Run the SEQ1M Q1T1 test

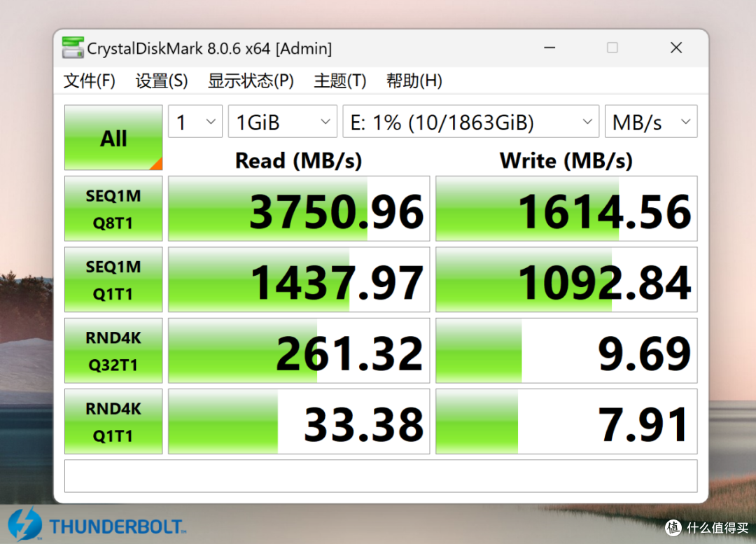[113, 279]
